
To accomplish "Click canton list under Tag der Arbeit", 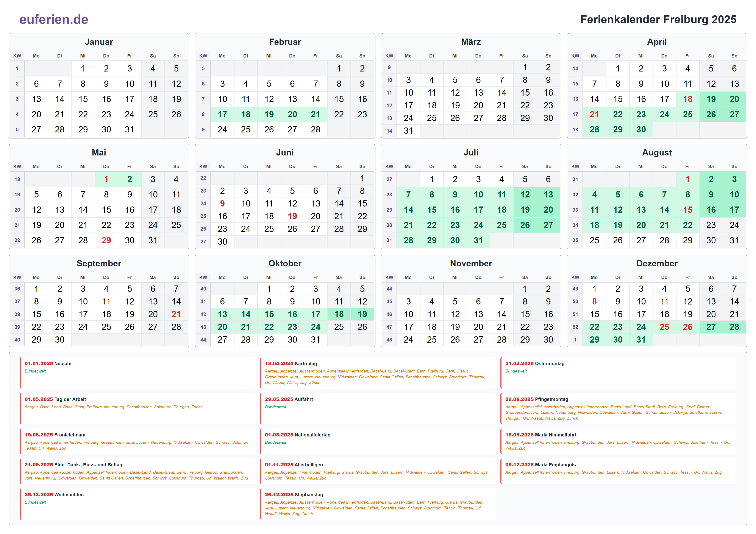I will click(113, 407).
